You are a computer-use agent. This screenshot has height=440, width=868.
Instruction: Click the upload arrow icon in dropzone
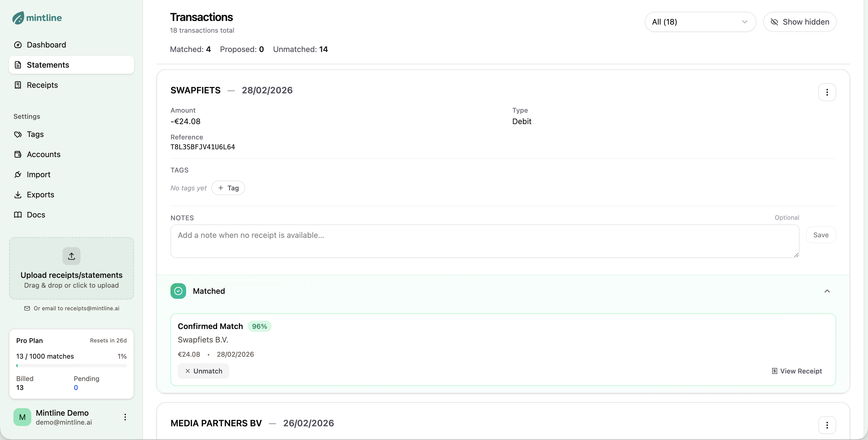click(x=72, y=256)
